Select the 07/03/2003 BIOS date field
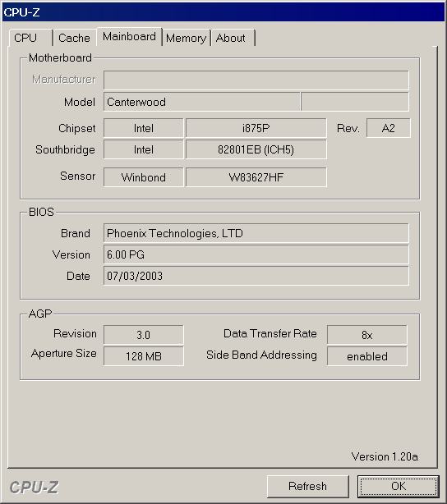 pos(256,276)
